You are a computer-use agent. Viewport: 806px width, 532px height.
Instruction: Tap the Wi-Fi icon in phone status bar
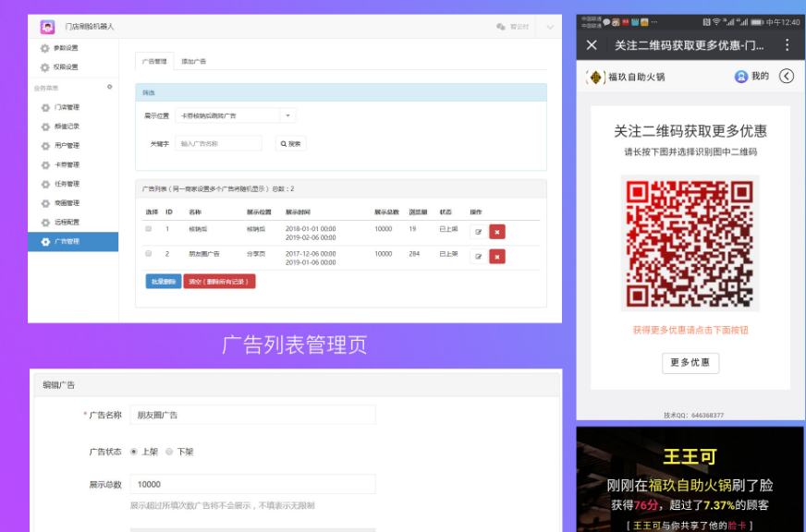[x=716, y=22]
